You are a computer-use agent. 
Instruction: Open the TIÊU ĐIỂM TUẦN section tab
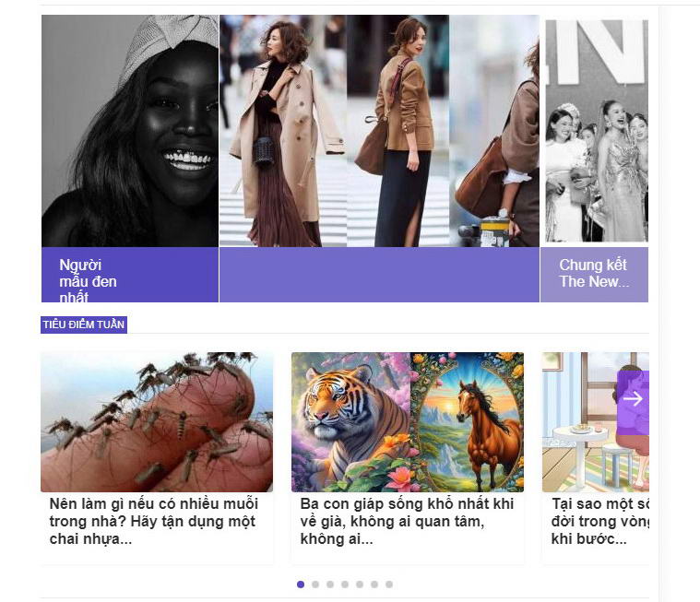tap(84, 325)
